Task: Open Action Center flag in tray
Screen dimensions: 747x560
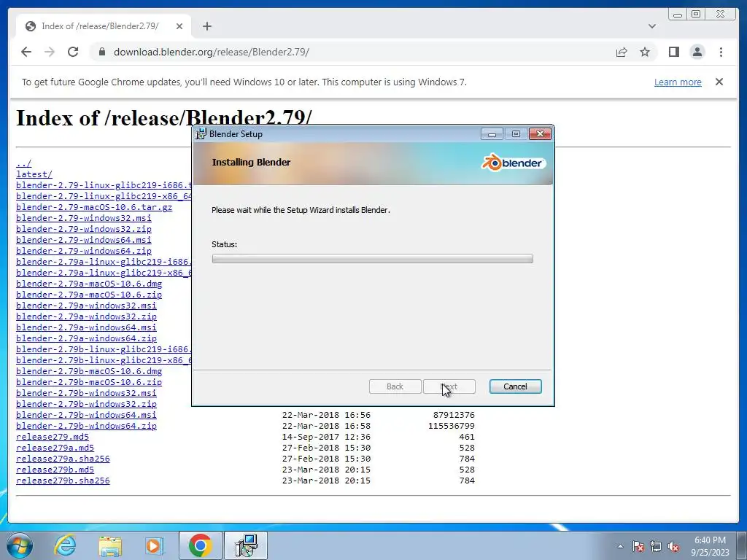Action: pyautogui.click(x=638, y=546)
